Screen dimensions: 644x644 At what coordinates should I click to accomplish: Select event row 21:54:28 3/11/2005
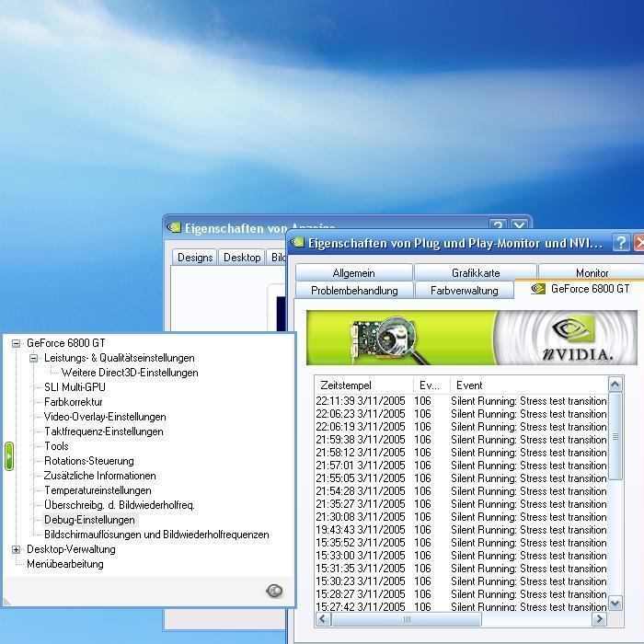tap(461, 491)
